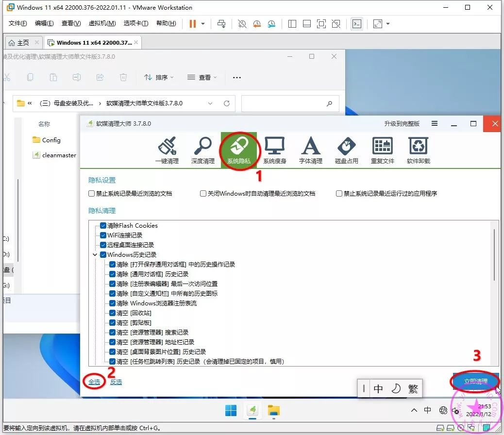The image size is (504, 435).
Task: Open the 软件卸载 software uninstall tool
Action: click(418, 150)
